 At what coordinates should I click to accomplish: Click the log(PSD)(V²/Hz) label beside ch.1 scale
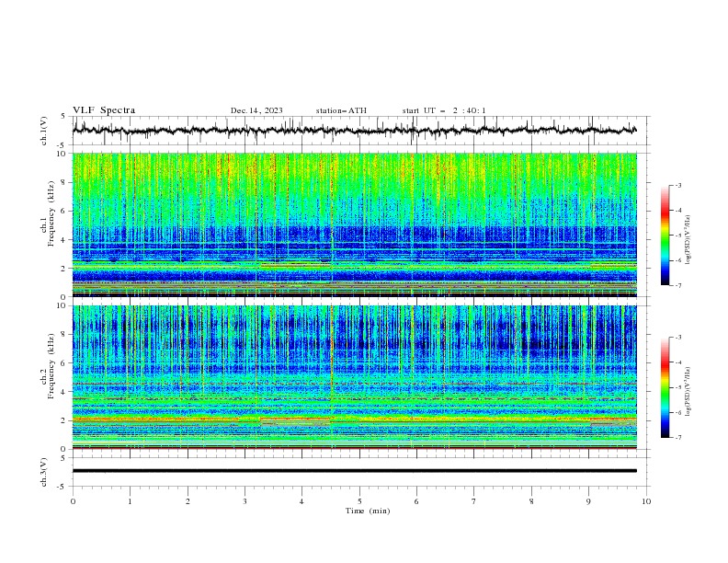tap(688, 240)
